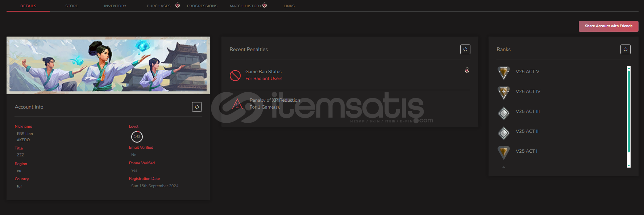Click the V25 ACT V rank badge

pyautogui.click(x=504, y=73)
